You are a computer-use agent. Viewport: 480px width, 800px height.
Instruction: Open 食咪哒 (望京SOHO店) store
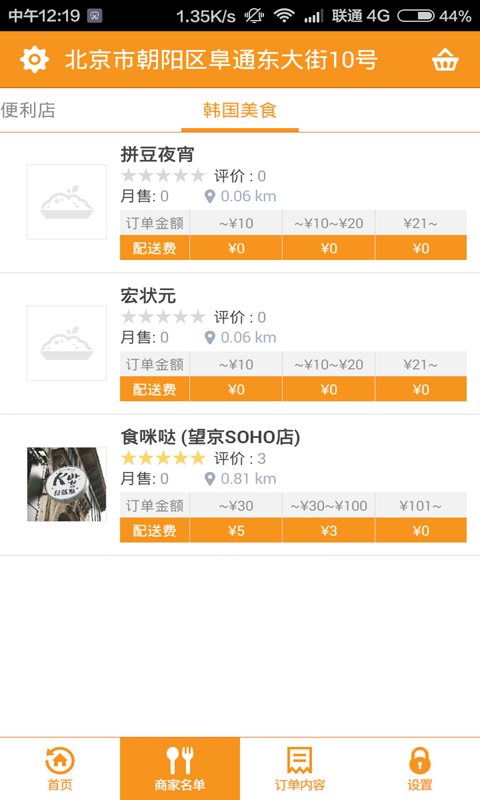(210, 437)
